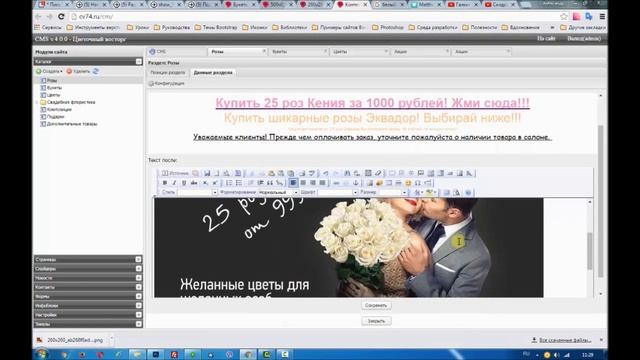Viewport: 640px width, 360px height.
Task: Click the Blockquote icon
Action: tap(270, 182)
